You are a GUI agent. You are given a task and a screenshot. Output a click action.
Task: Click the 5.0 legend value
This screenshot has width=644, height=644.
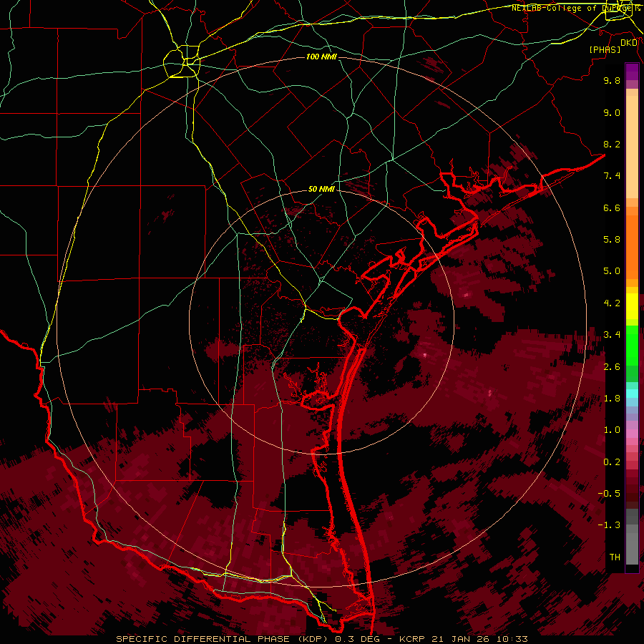click(612, 271)
